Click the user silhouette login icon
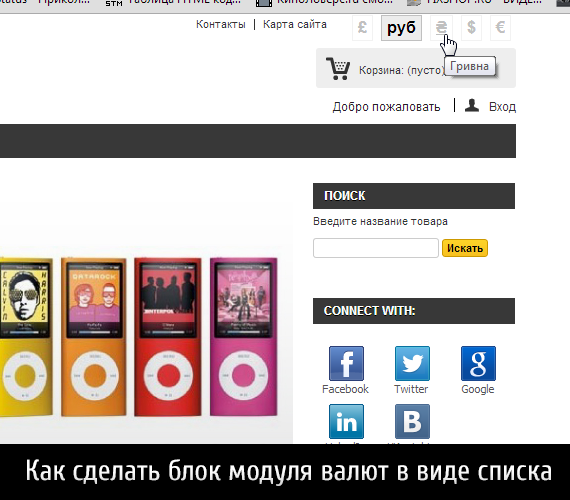This screenshot has width=570, height=500. tap(472, 105)
